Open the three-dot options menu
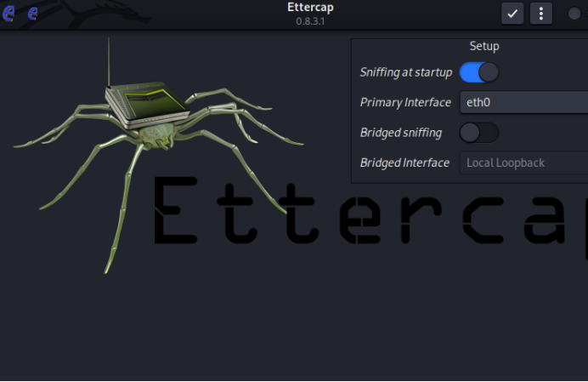588x382 pixels. [x=540, y=14]
